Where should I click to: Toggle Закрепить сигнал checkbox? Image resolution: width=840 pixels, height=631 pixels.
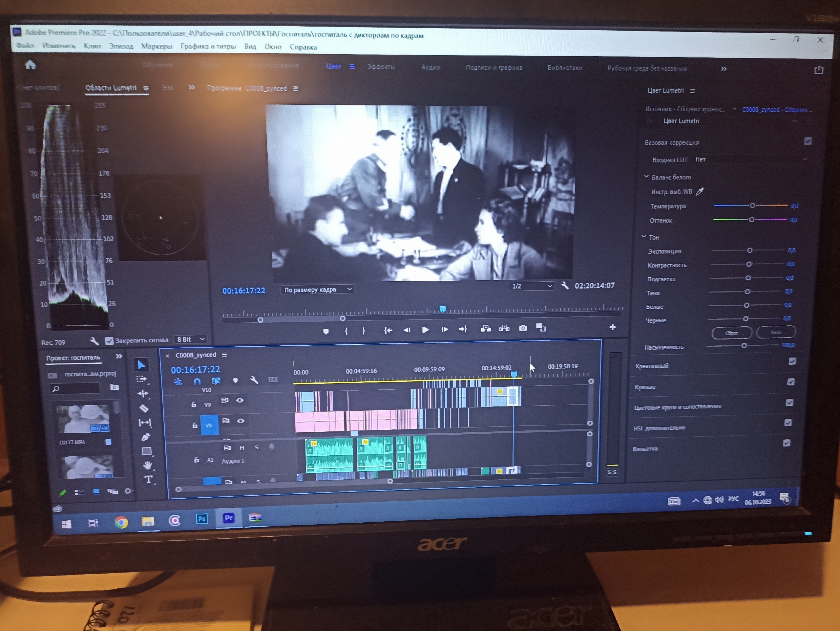109,341
